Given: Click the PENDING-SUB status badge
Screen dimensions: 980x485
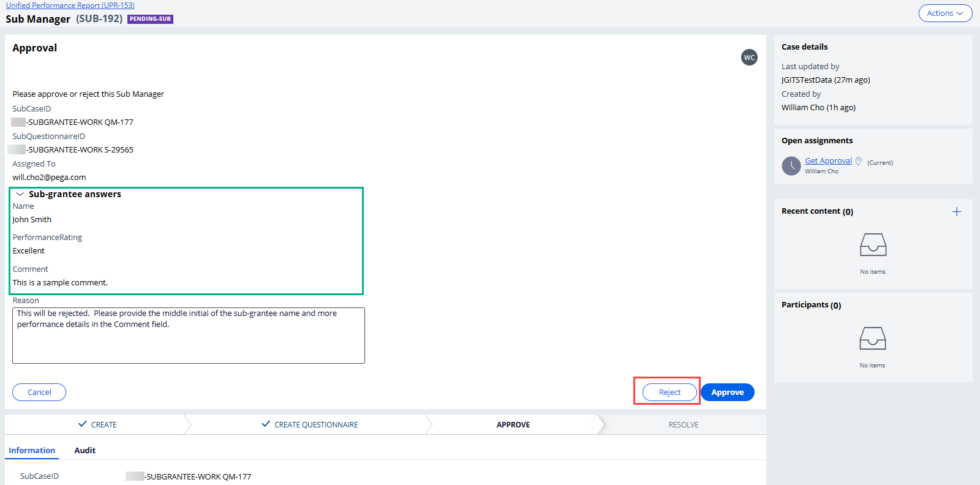Looking at the screenshot, I should pyautogui.click(x=150, y=19).
